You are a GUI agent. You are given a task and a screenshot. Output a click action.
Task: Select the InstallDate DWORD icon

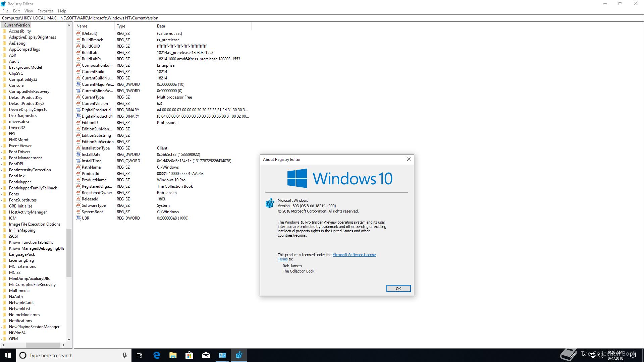pos(78,154)
